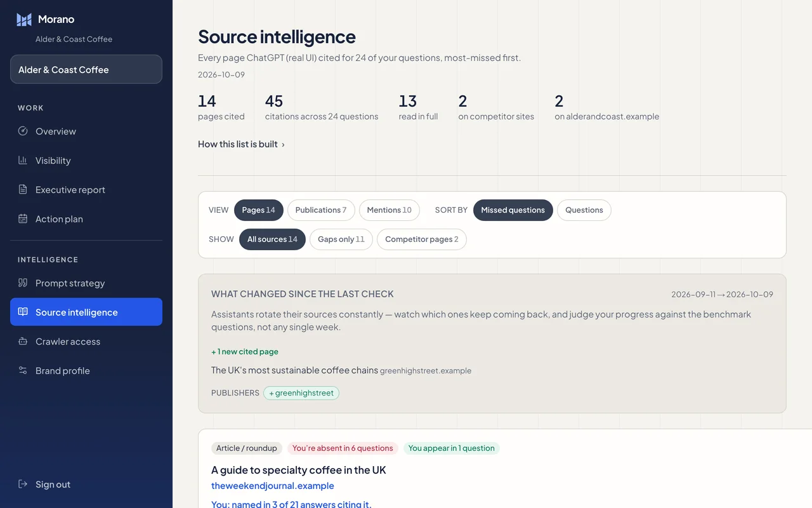Viewport: 812px width, 508px height.
Task: Click the + greenhighstreet publisher tag
Action: point(301,393)
